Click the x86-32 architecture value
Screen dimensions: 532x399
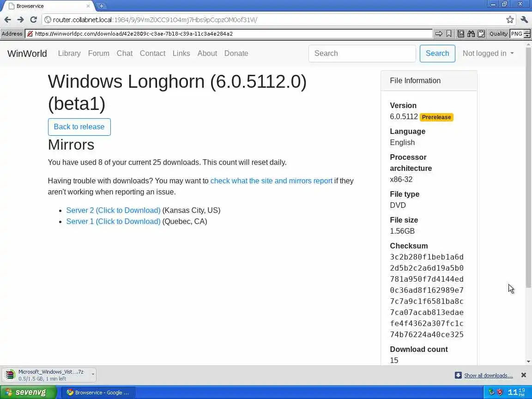click(x=401, y=180)
